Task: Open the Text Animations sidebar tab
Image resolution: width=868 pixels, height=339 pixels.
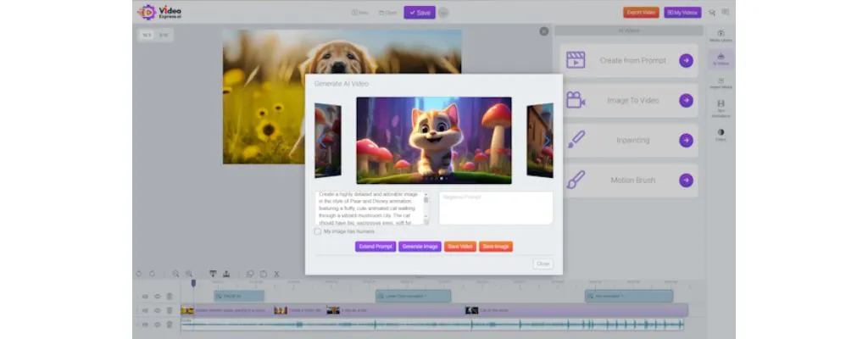Action: (x=721, y=108)
